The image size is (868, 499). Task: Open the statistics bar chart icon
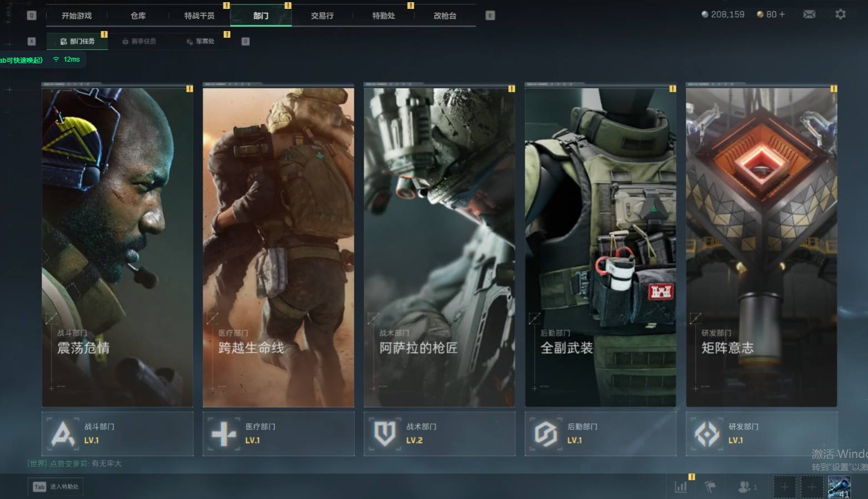coord(680,487)
